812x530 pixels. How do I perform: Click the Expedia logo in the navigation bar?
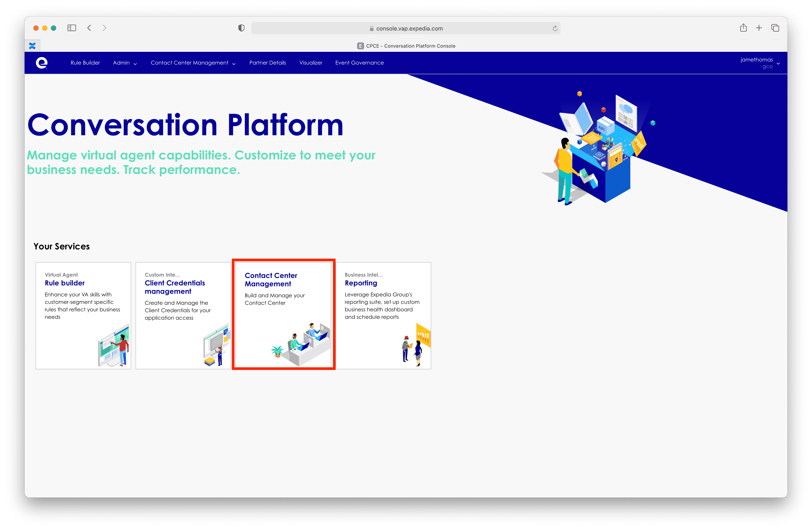point(42,63)
